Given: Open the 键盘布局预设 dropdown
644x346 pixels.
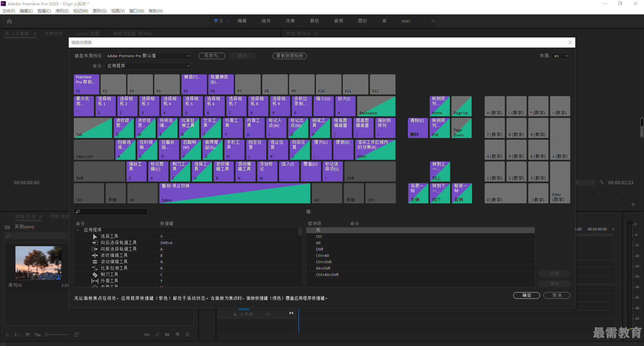Looking at the screenshot, I should pos(148,56).
